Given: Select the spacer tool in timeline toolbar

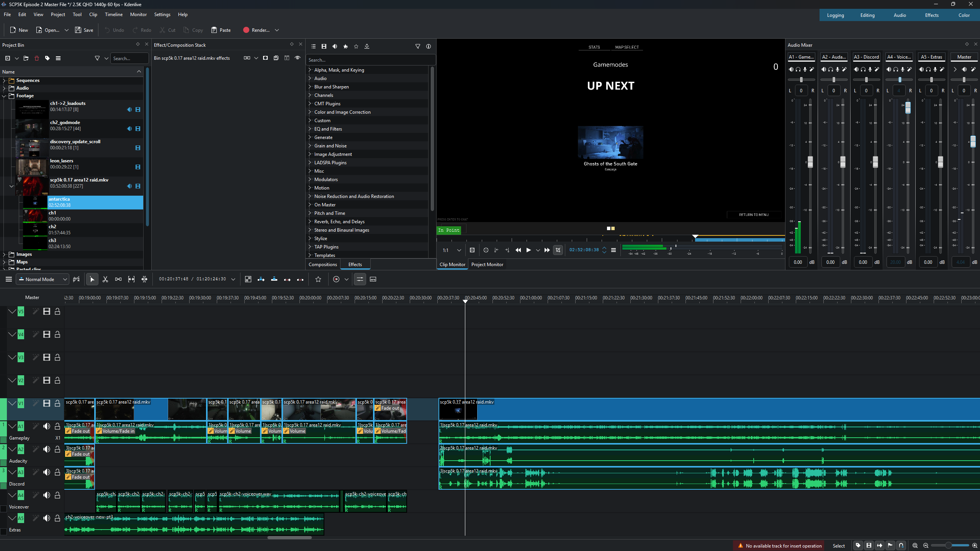Looking at the screenshot, I should point(118,279).
